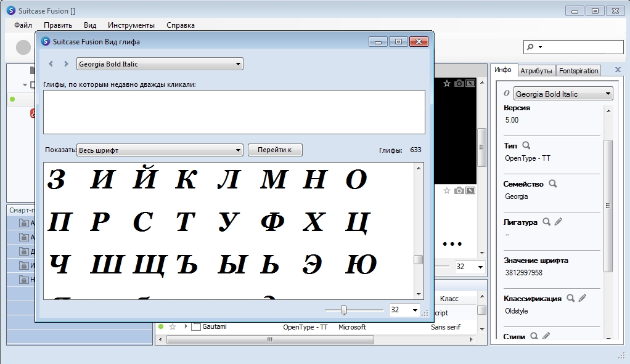
Task: Click the magnifier icon next to Тип
Action: 526,146
